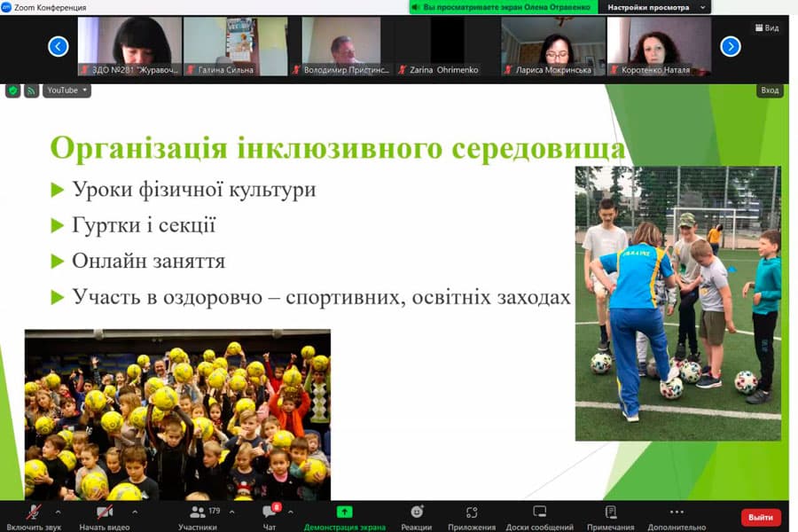Click the Вход button on the shared page
This screenshot has width=798, height=532.
pyautogui.click(x=769, y=90)
